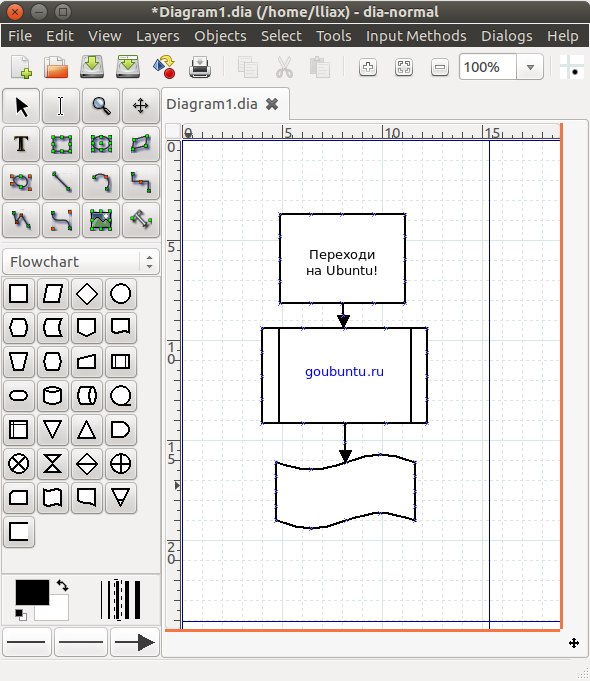
Task: Click the Print diagram icon
Action: pos(200,67)
